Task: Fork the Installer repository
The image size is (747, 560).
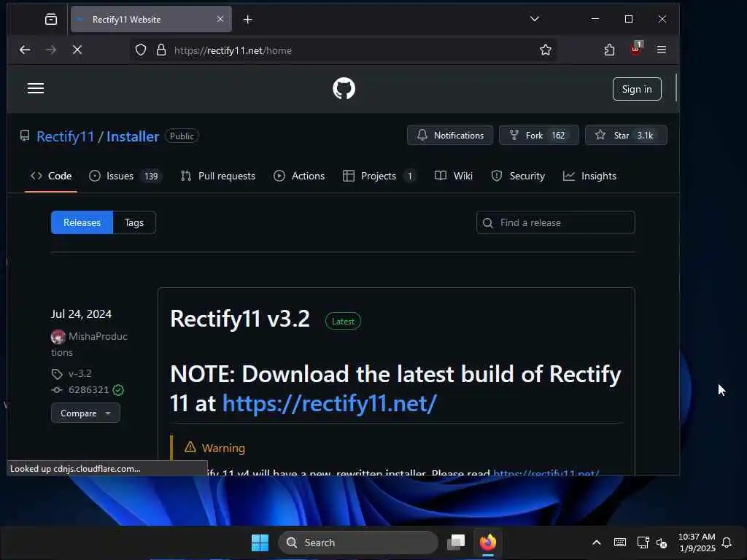Action: point(539,135)
